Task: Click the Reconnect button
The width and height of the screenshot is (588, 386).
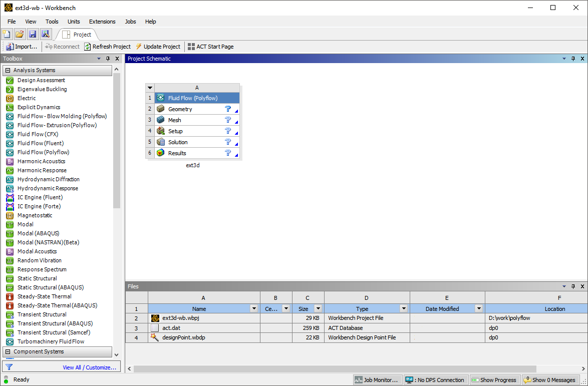Action: tap(62, 47)
